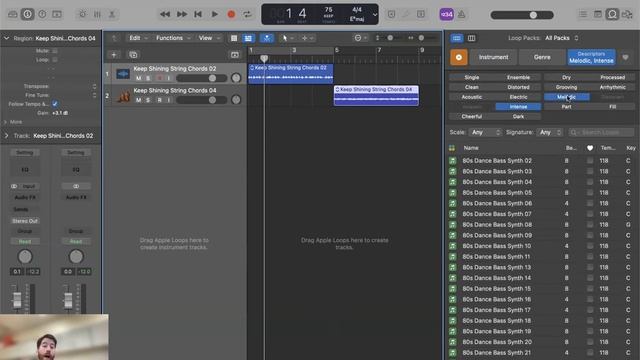Adjust the String Chords 02 volume slider

(202, 78)
